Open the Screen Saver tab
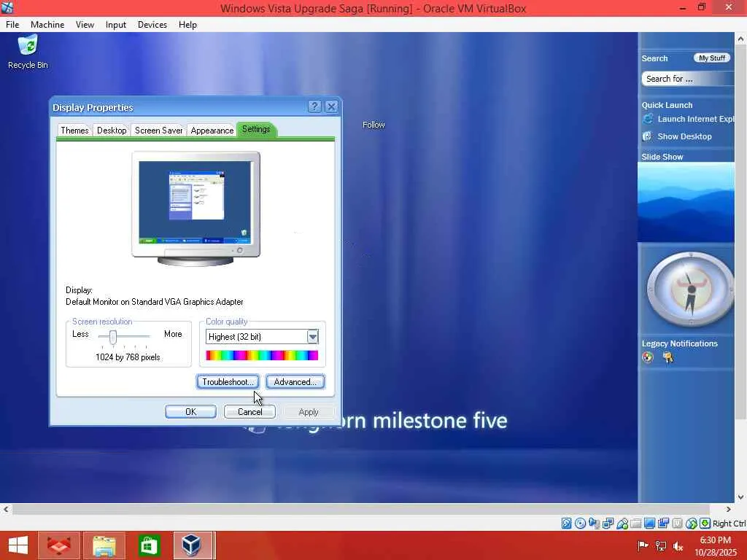This screenshot has width=747, height=560. tap(158, 131)
